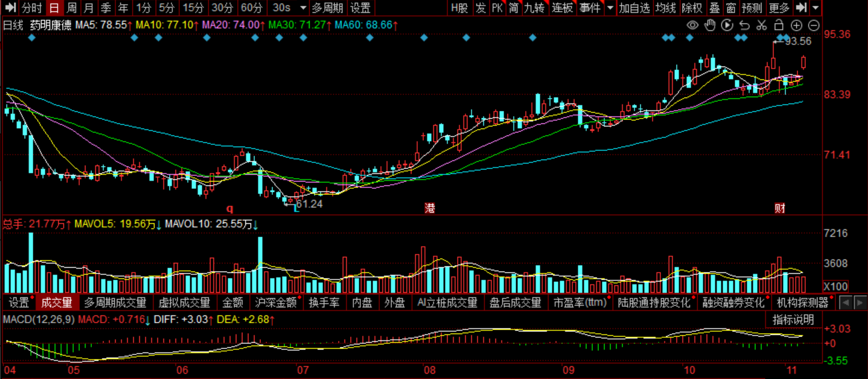Expand the dropdown after 事件
868x379 pixels.
[x=609, y=8]
